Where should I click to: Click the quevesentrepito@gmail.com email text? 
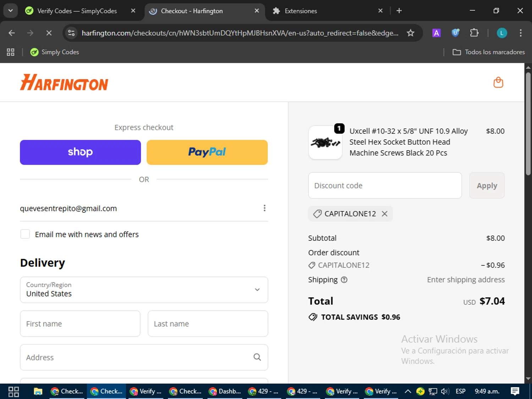[68, 208]
